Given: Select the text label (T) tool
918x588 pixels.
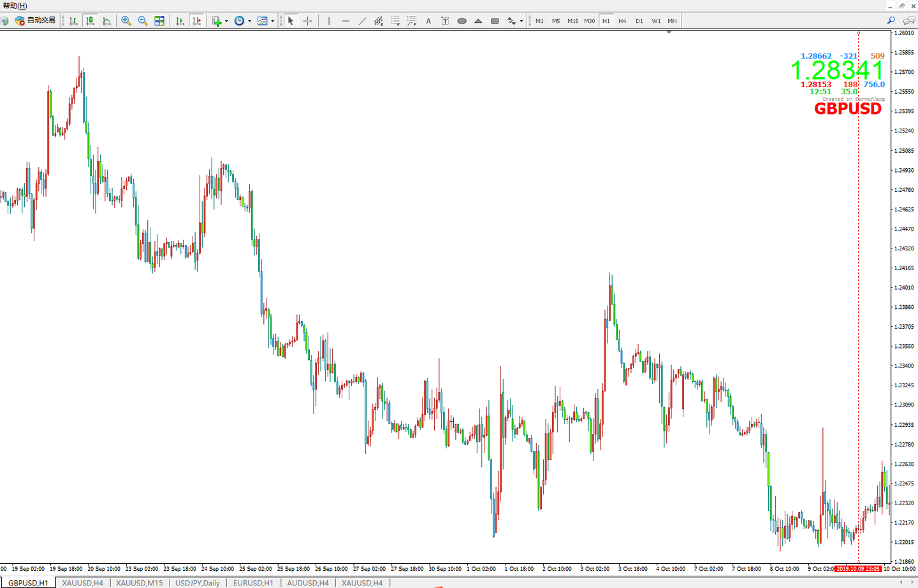Looking at the screenshot, I should [445, 20].
